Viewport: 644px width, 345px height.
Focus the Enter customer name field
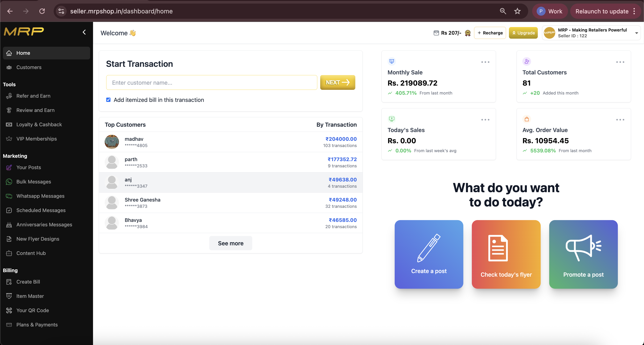[212, 82]
